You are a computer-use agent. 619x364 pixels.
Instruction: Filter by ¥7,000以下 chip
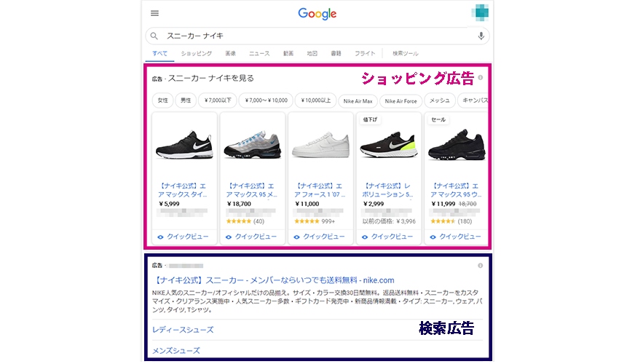(x=218, y=100)
